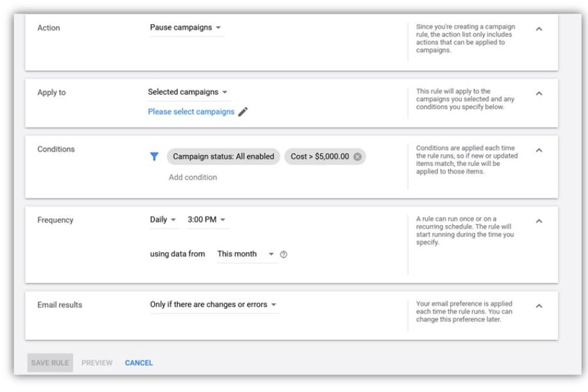Collapse the Conditions section chevron

click(x=539, y=150)
